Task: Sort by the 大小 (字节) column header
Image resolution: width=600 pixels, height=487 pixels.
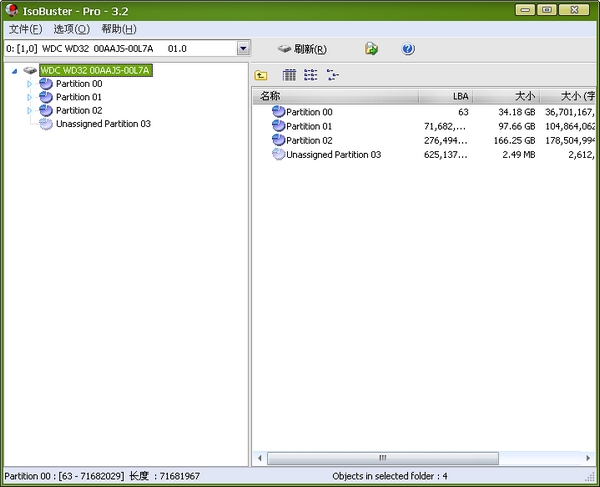Action: click(x=568, y=96)
